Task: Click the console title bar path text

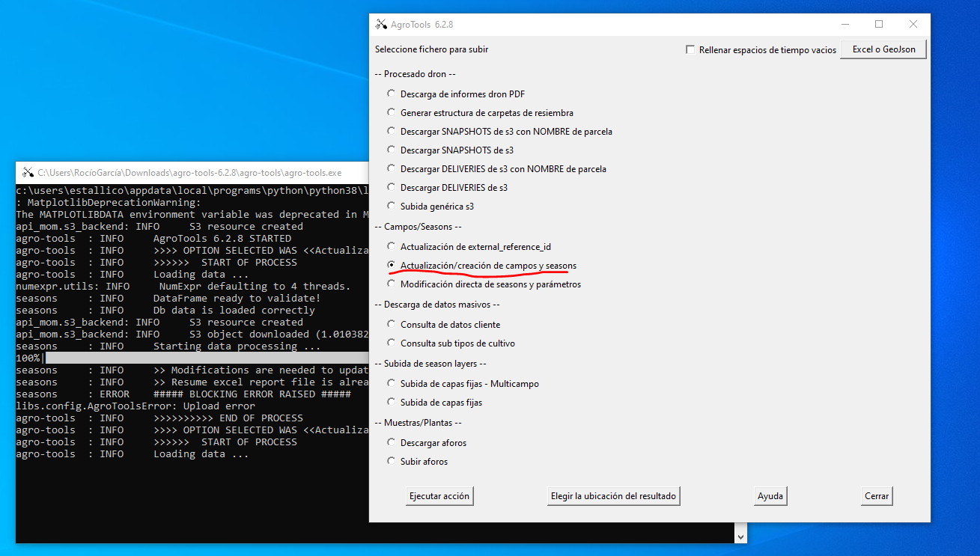Action: coord(189,173)
